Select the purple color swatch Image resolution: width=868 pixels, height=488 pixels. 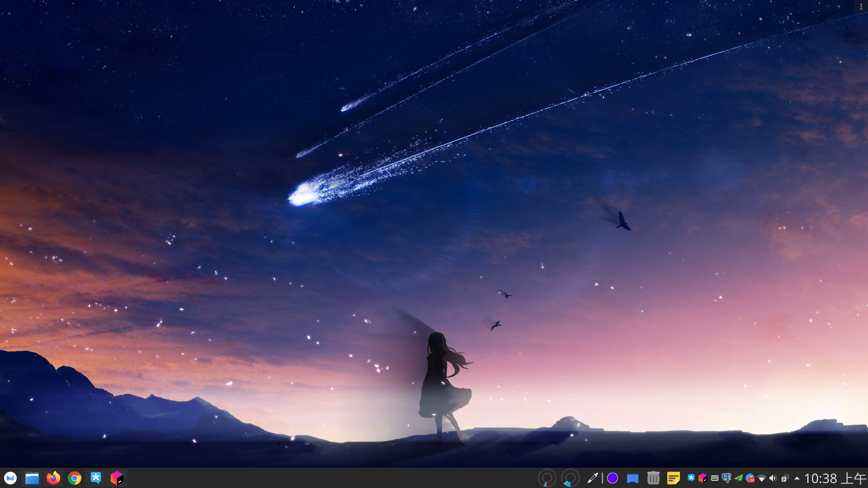[x=613, y=478]
